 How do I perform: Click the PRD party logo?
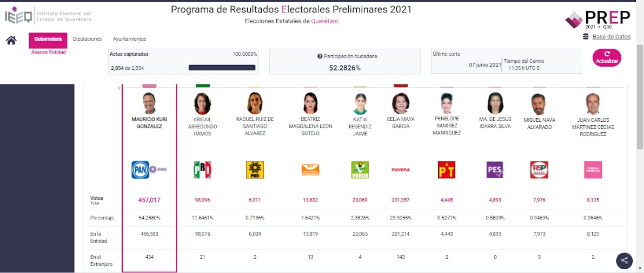coord(255,170)
